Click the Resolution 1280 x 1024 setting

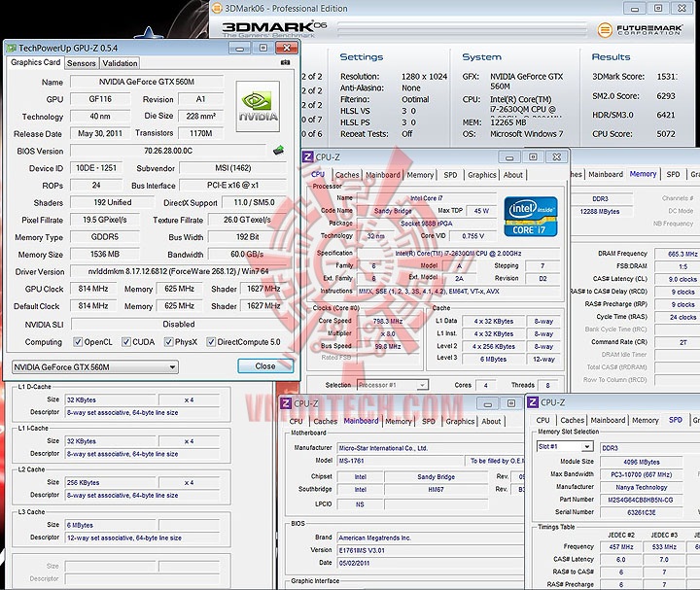click(424, 77)
